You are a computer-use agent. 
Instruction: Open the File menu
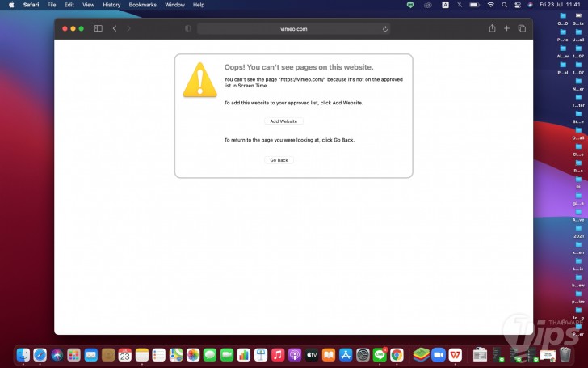click(52, 5)
